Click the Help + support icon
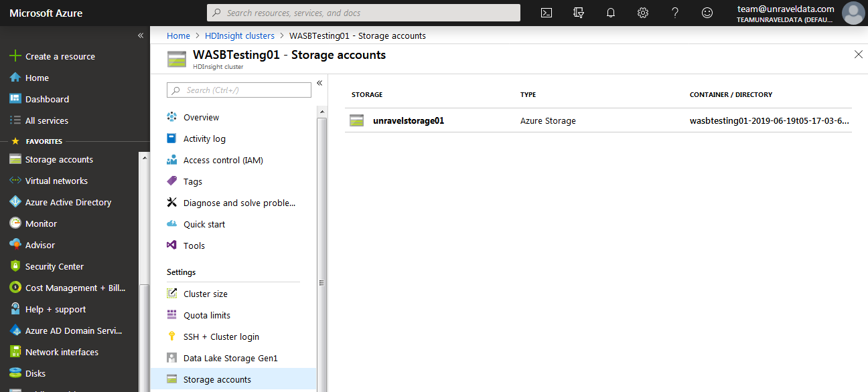The image size is (868, 392). point(15,309)
